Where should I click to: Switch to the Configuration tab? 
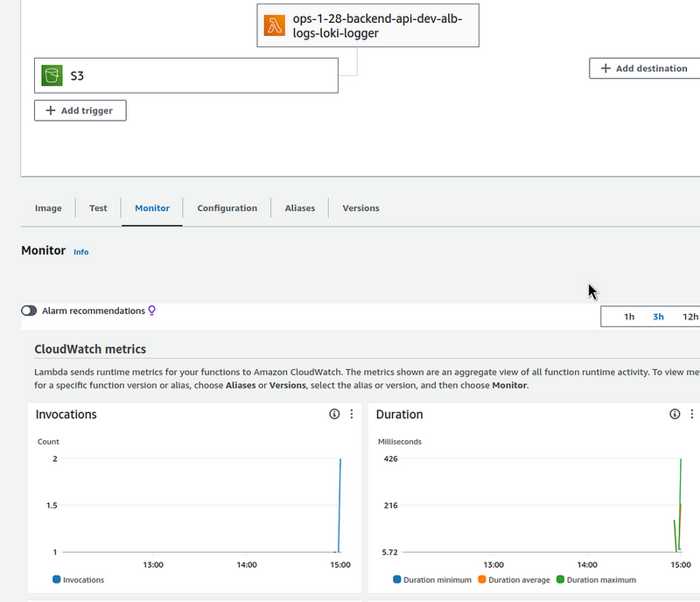(x=227, y=208)
